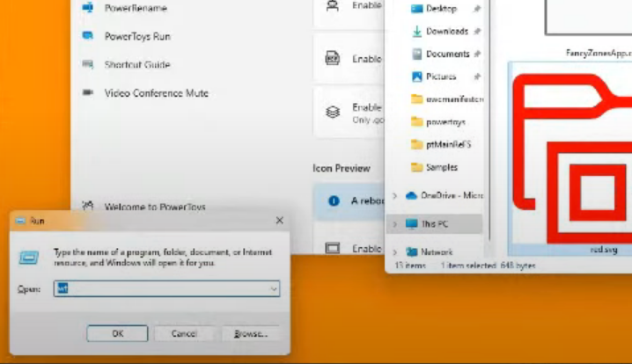
Task: Click the info icon beside 'A reboot' message
Action: [x=334, y=200]
